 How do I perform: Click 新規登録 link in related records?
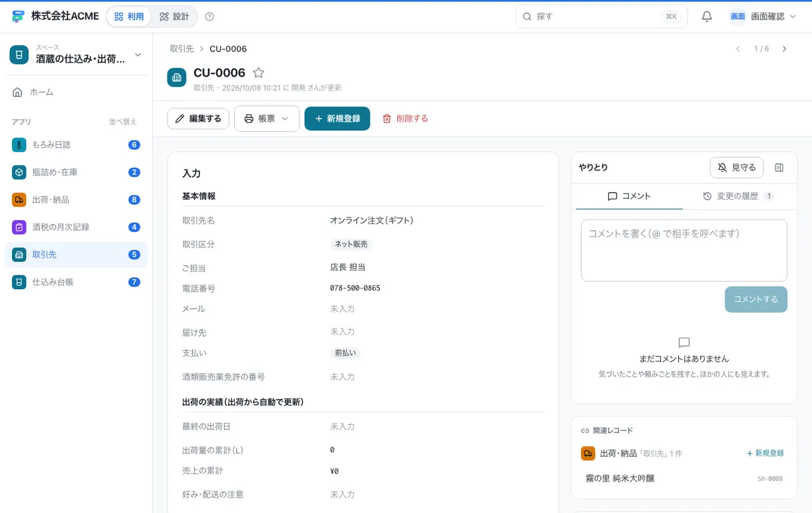click(765, 453)
